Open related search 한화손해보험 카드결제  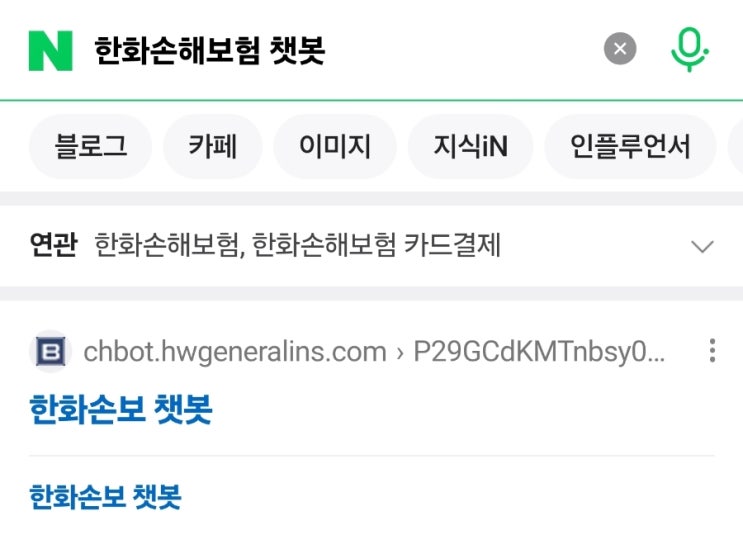[377, 245]
